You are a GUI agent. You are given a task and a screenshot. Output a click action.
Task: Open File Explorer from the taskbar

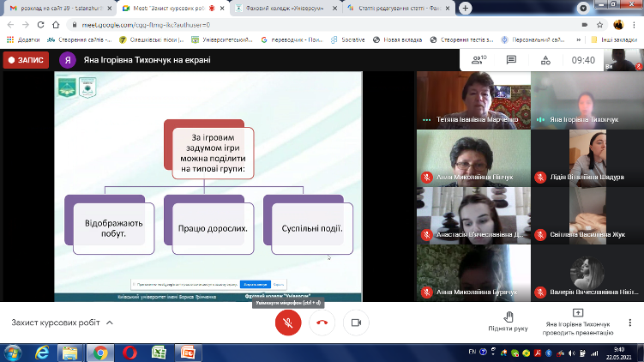pos(69,353)
